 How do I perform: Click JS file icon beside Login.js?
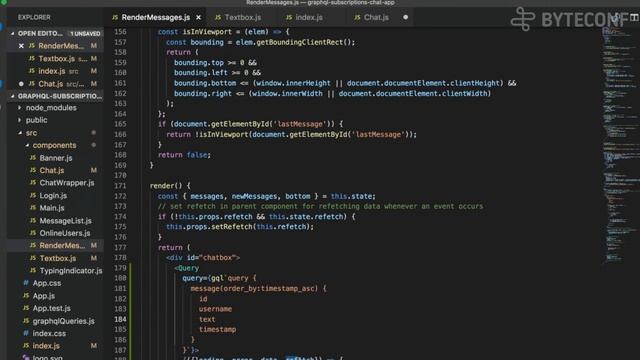click(x=33, y=195)
